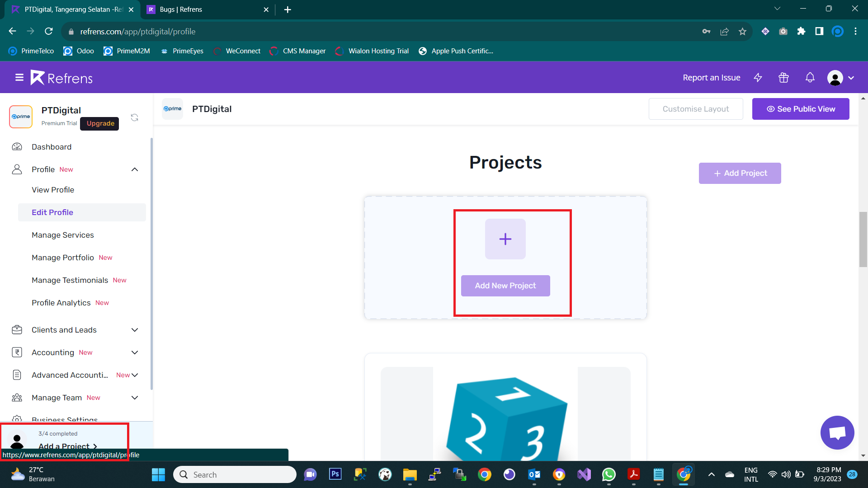The image size is (868, 488).
Task: Click the Add New Project button
Action: tap(505, 286)
